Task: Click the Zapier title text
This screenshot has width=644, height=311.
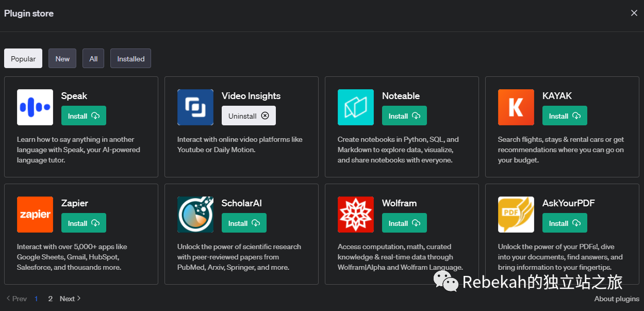Action: 75,203
